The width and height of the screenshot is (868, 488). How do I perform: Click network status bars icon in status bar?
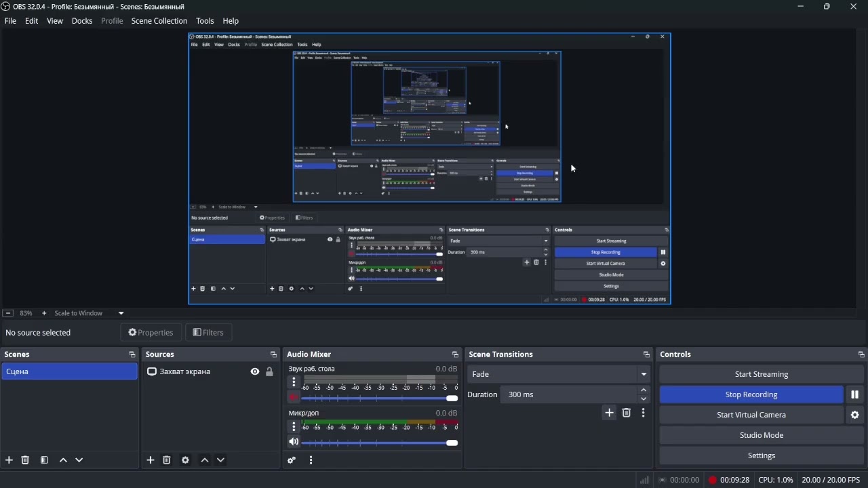(644, 481)
